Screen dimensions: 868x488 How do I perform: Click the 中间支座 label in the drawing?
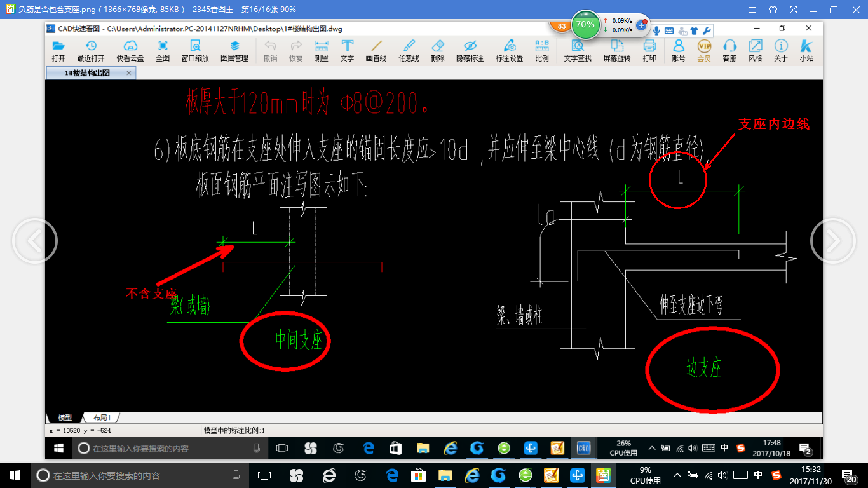click(299, 341)
